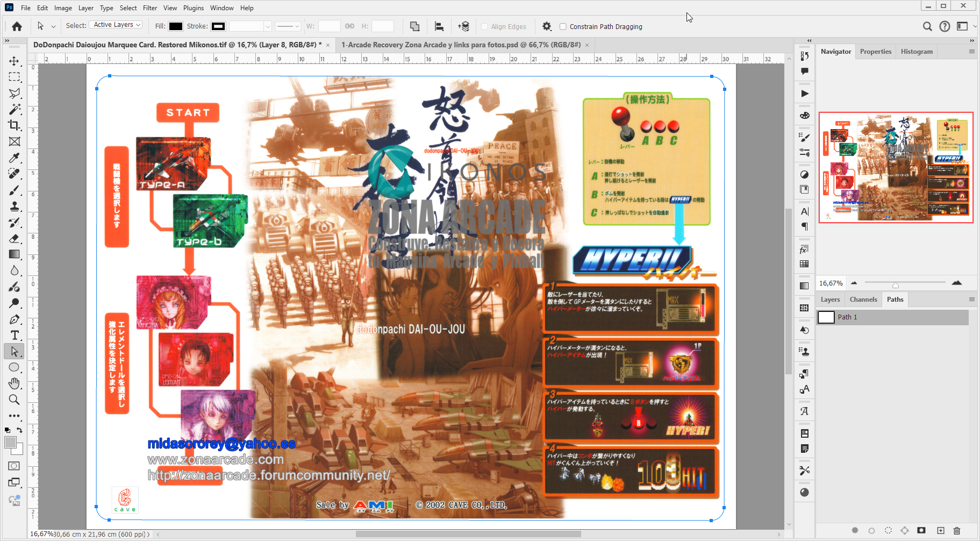
Task: Toggle the Align Edges checkbox
Action: 484,26
